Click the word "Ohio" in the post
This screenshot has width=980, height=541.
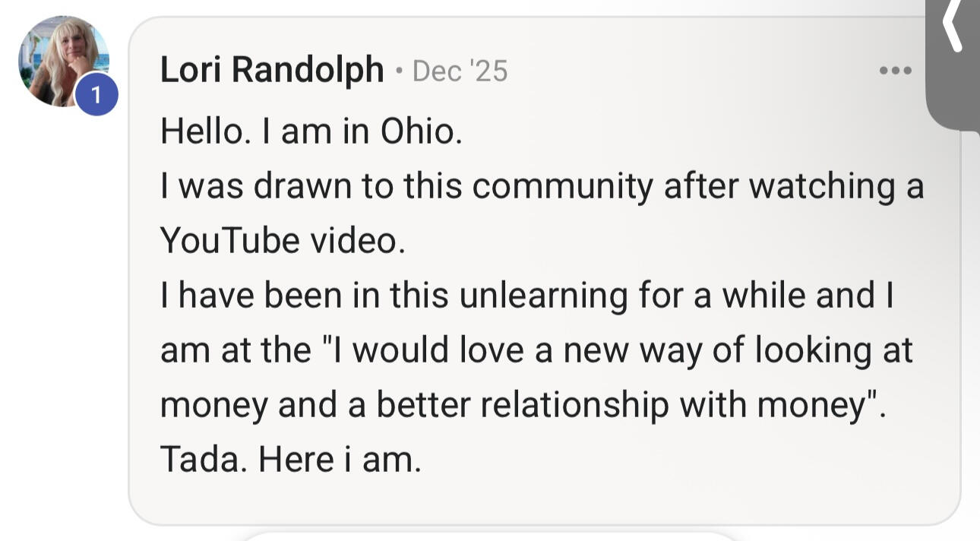[418, 132]
